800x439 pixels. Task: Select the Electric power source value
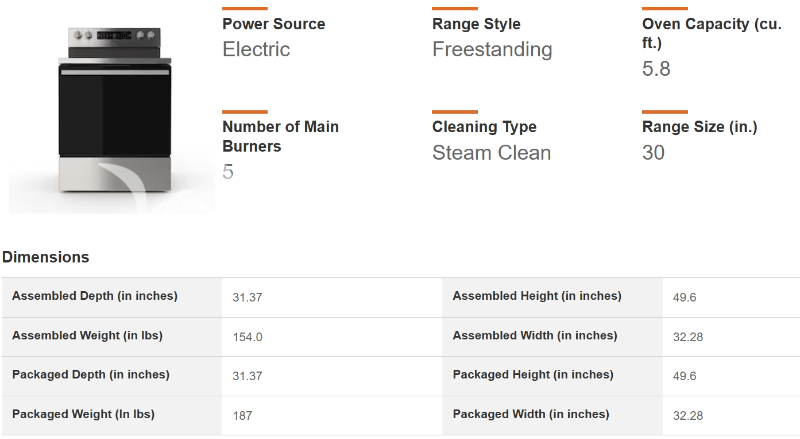tap(256, 49)
